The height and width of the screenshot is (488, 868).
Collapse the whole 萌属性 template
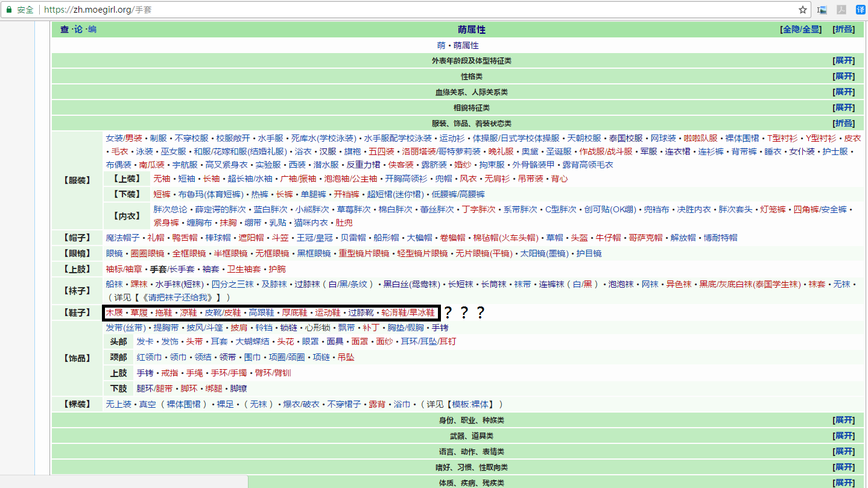click(x=843, y=29)
